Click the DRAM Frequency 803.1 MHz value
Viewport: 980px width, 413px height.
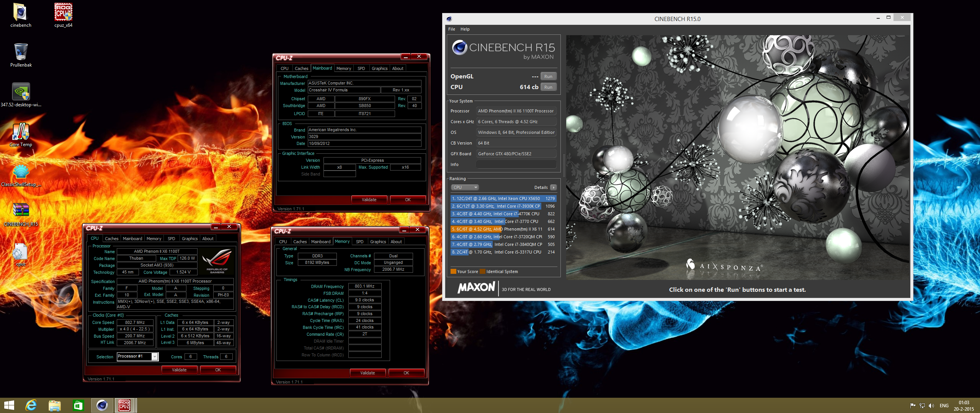(x=364, y=286)
